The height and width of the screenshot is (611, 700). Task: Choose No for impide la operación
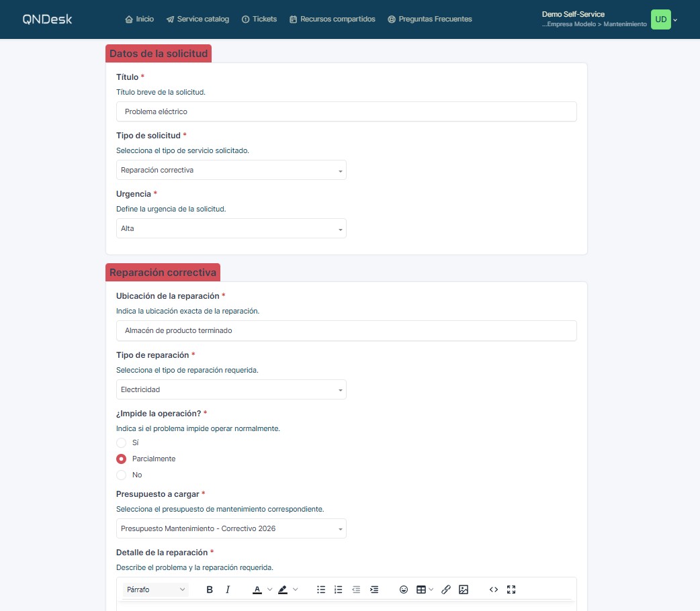(x=121, y=475)
